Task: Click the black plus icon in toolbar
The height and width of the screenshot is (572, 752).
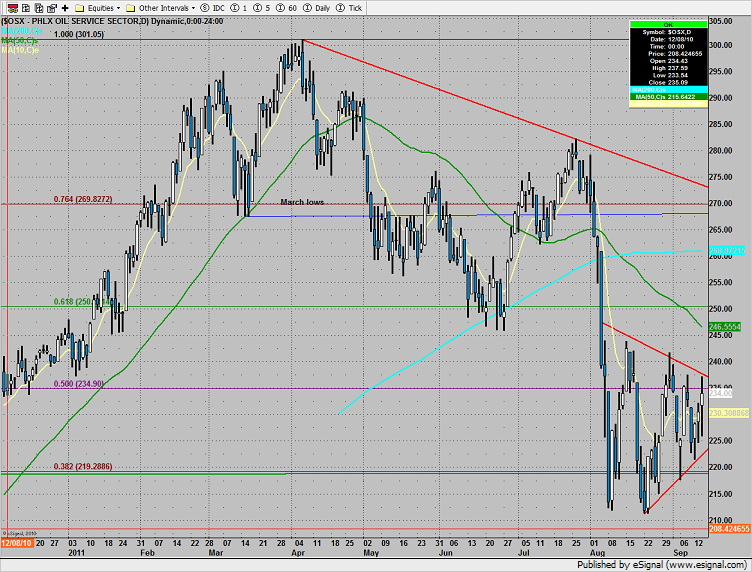Action: coord(65,8)
